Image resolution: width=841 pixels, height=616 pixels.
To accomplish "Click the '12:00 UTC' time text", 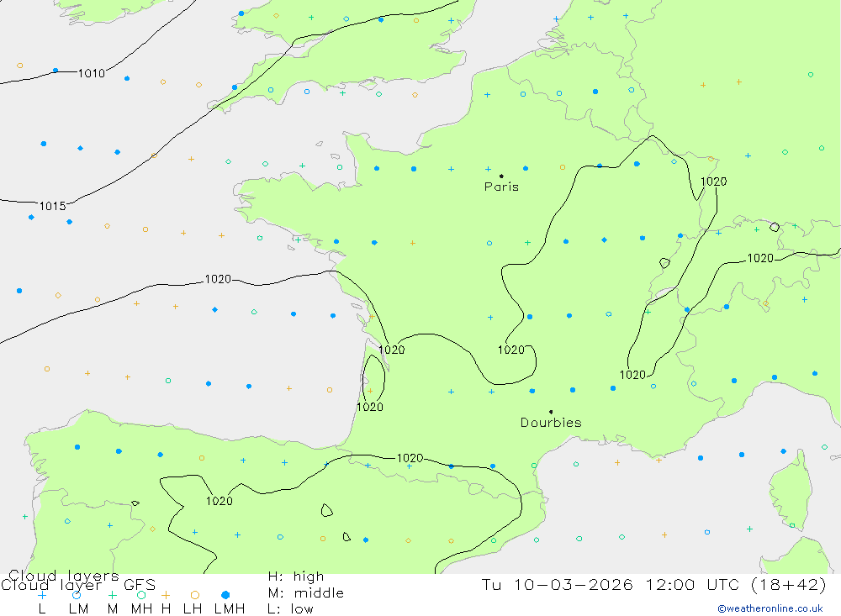I will (693, 584).
